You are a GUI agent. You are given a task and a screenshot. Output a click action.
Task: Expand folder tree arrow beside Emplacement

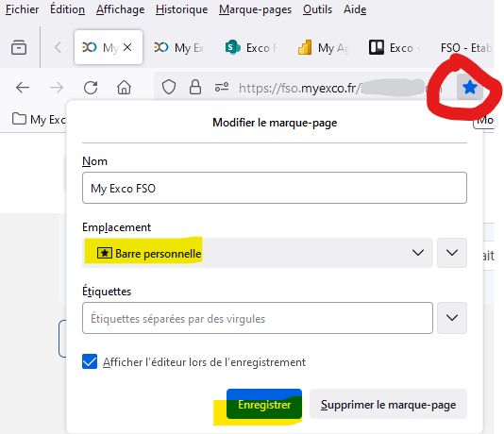pos(452,253)
